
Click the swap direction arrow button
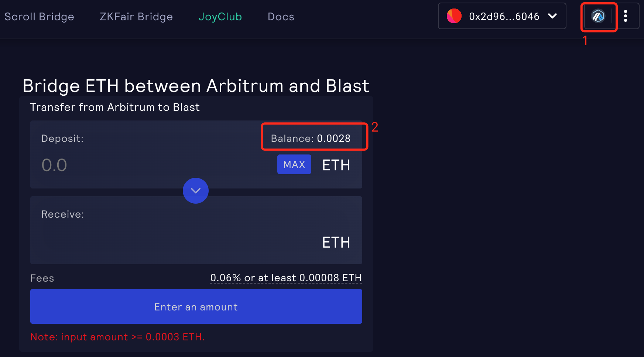point(196,191)
